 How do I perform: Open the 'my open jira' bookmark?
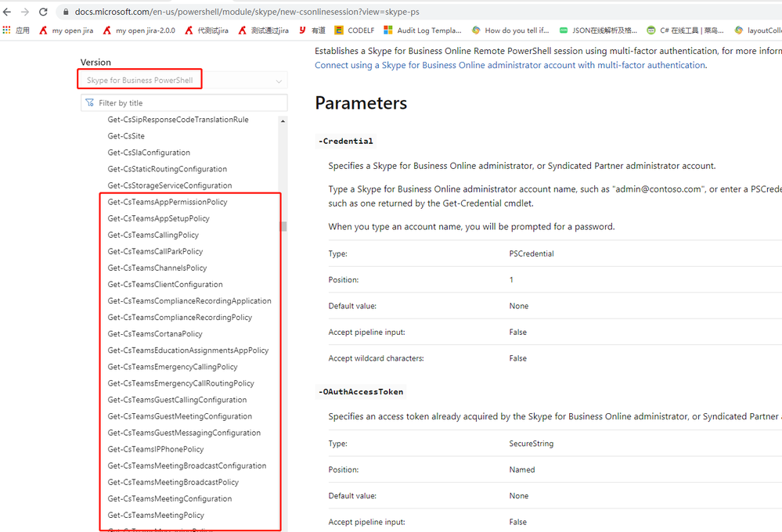pos(67,31)
